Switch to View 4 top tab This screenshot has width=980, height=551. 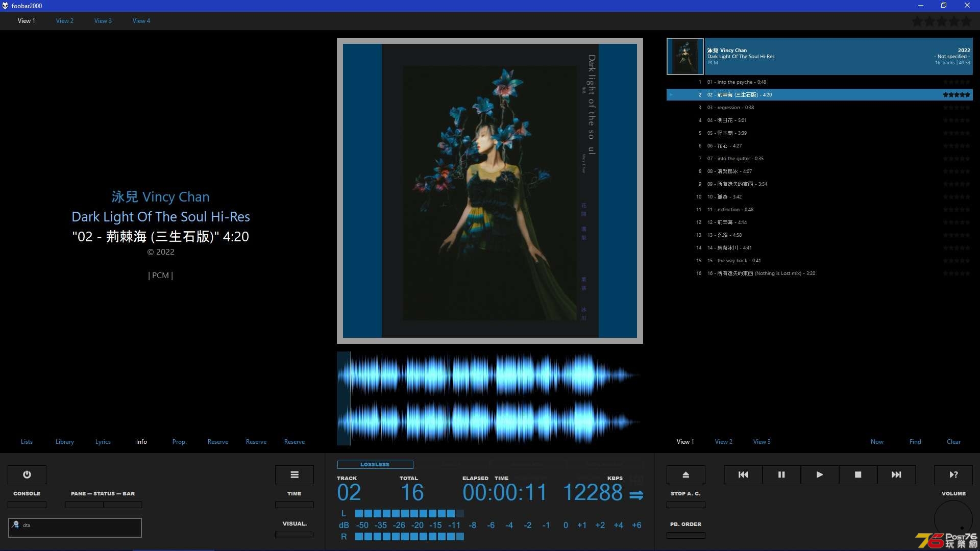pos(141,21)
